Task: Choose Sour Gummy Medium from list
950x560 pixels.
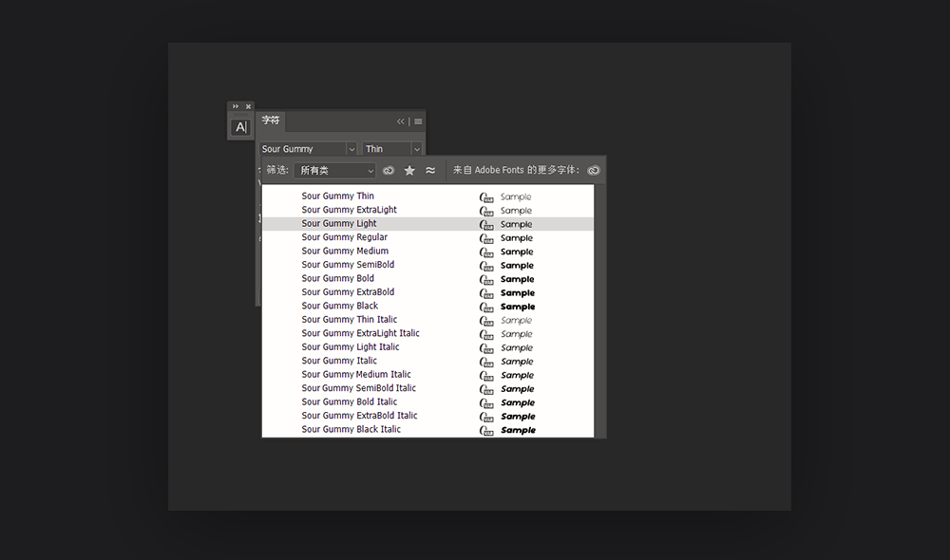Action: coord(427,252)
